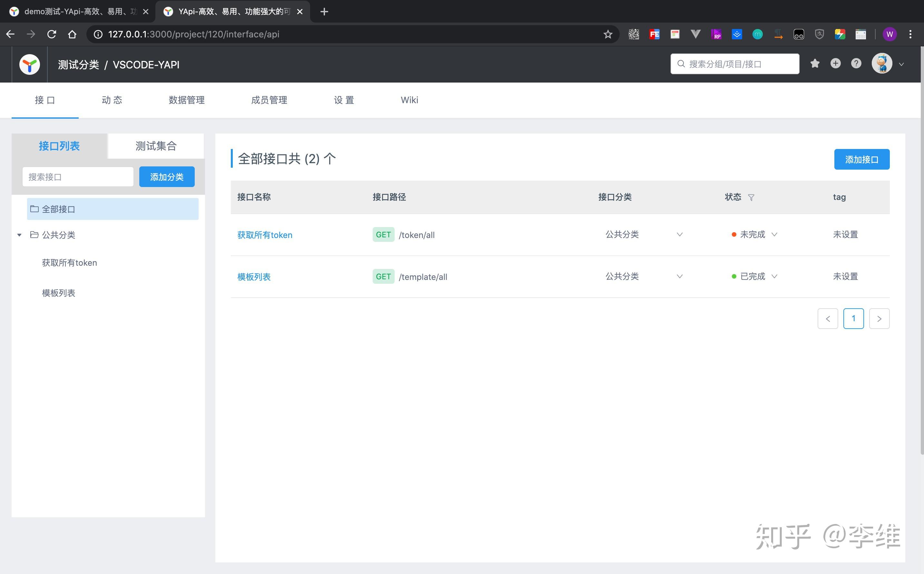924x574 pixels.
Task: Collapse the 公共分类 folder in the sidebar
Action: coord(19,235)
